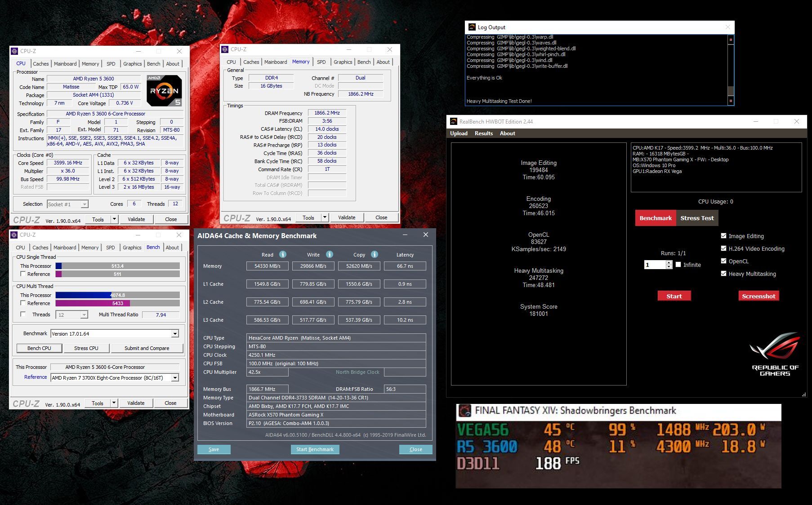This screenshot has width=812, height=505.
Task: Click Start Benchmark in AIDA64
Action: 315,449
